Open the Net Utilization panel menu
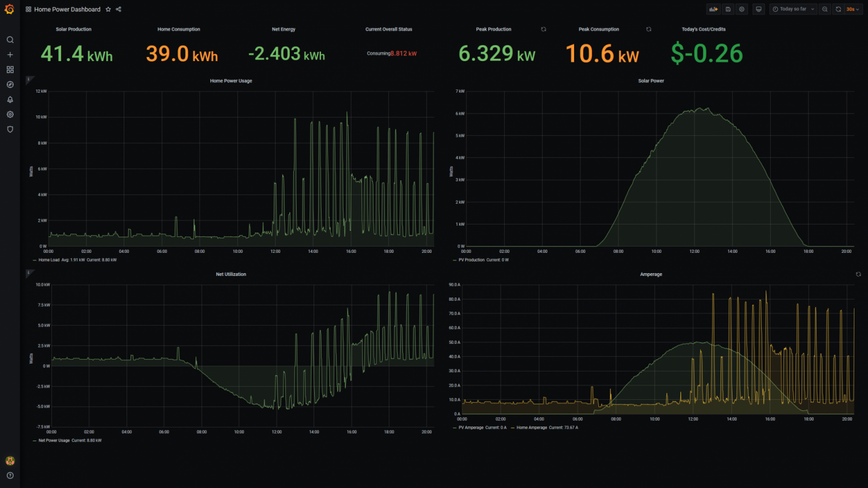868x488 pixels. tap(231, 274)
